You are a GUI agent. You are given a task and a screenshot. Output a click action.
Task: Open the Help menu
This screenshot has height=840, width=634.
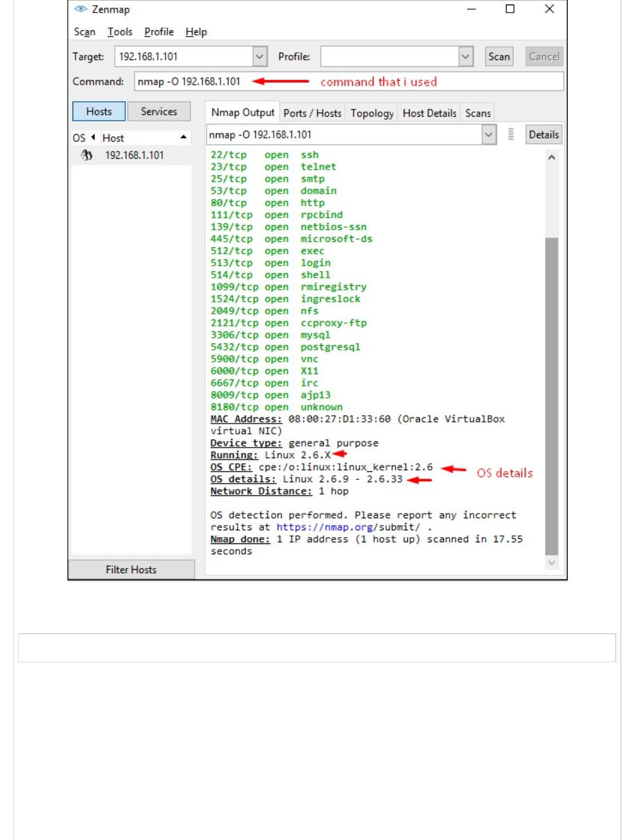[196, 32]
